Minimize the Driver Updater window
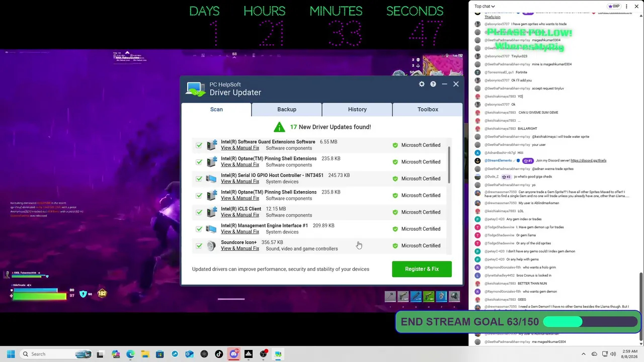This screenshot has height=362, width=644. coord(444,84)
